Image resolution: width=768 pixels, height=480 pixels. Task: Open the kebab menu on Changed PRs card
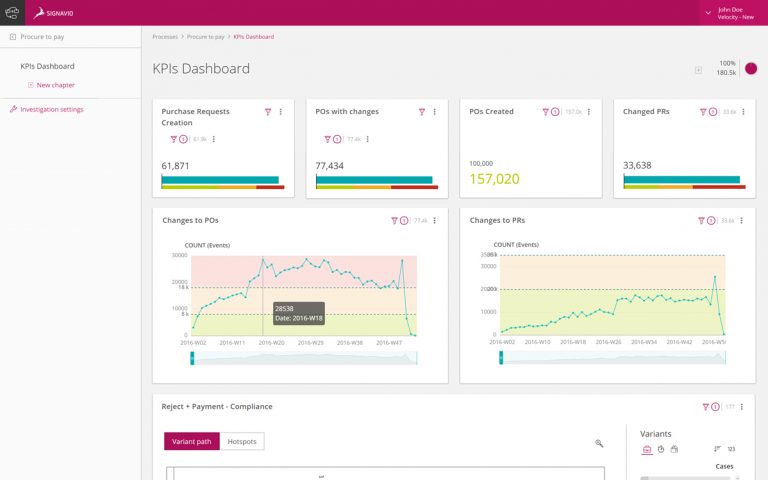coord(744,112)
